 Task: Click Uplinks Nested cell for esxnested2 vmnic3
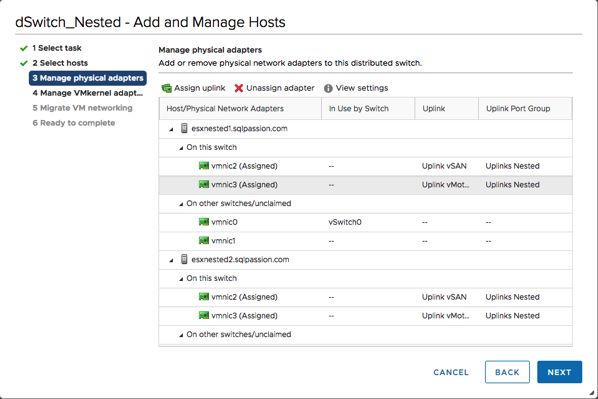[513, 315]
